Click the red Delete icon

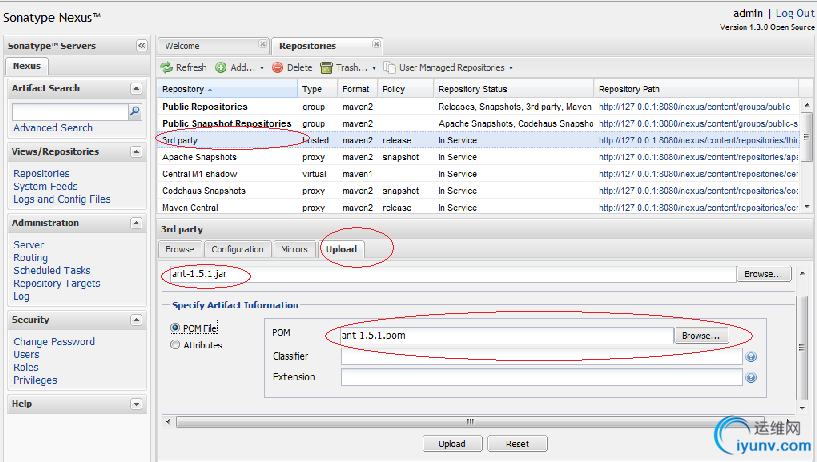[278, 68]
